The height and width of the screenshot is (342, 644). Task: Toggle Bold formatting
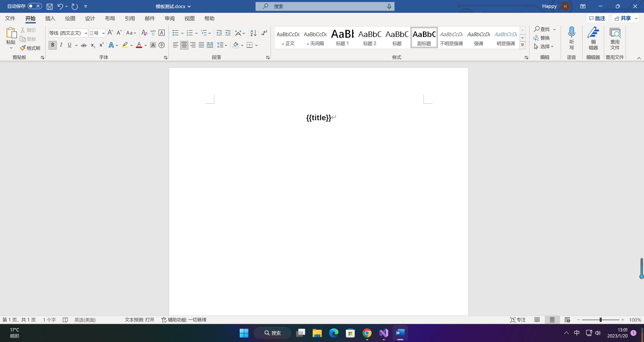52,45
